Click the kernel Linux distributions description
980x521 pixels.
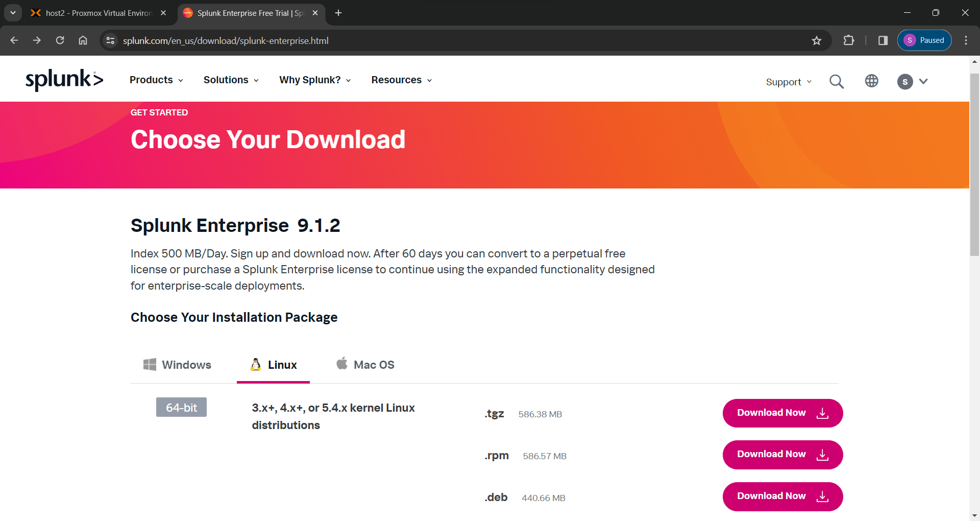click(x=333, y=416)
